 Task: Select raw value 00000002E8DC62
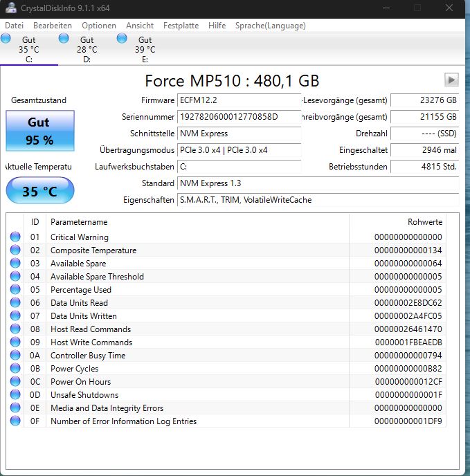pos(408,302)
